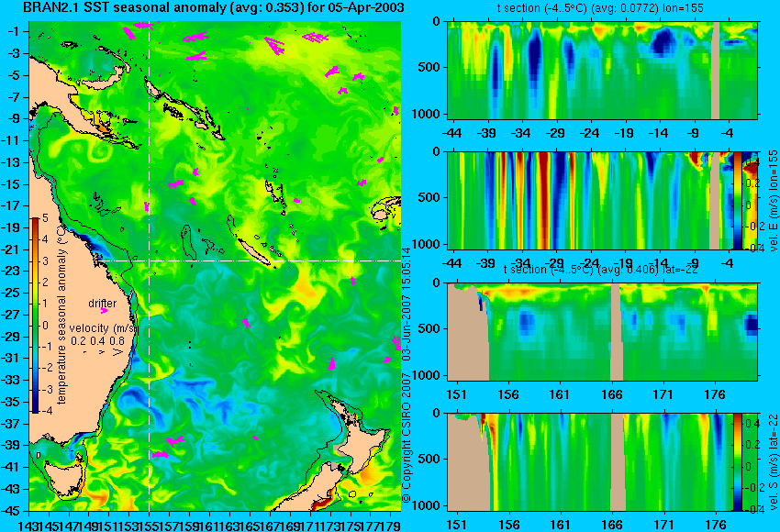Viewport: 780px width, 532px height.
Task: Click the New Caledonia island on the map
Action: point(255,252)
